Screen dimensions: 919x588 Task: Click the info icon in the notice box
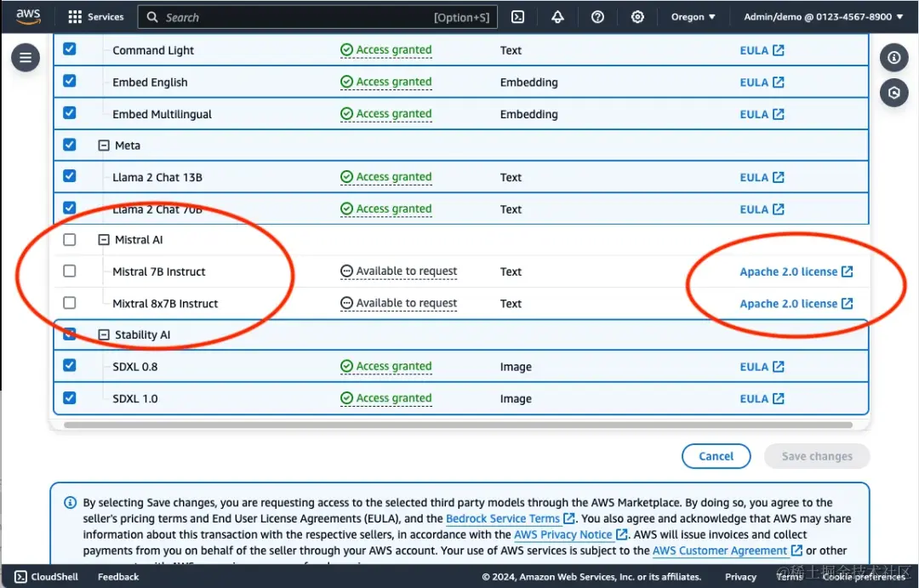point(70,502)
